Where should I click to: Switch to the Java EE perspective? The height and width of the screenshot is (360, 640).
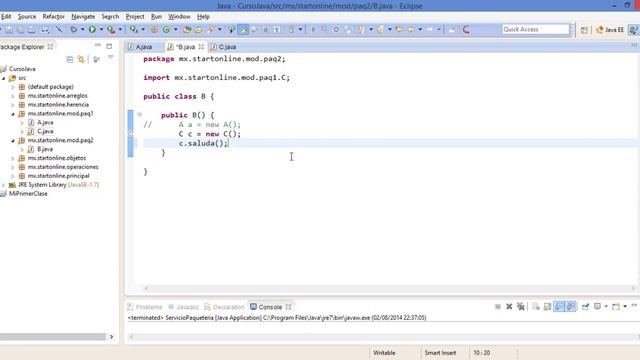point(610,30)
